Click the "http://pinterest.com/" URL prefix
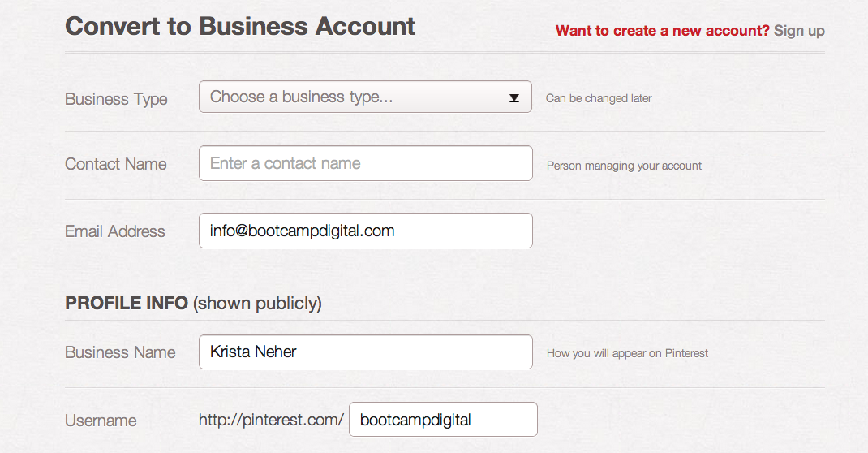This screenshot has height=453, width=868. (x=271, y=420)
